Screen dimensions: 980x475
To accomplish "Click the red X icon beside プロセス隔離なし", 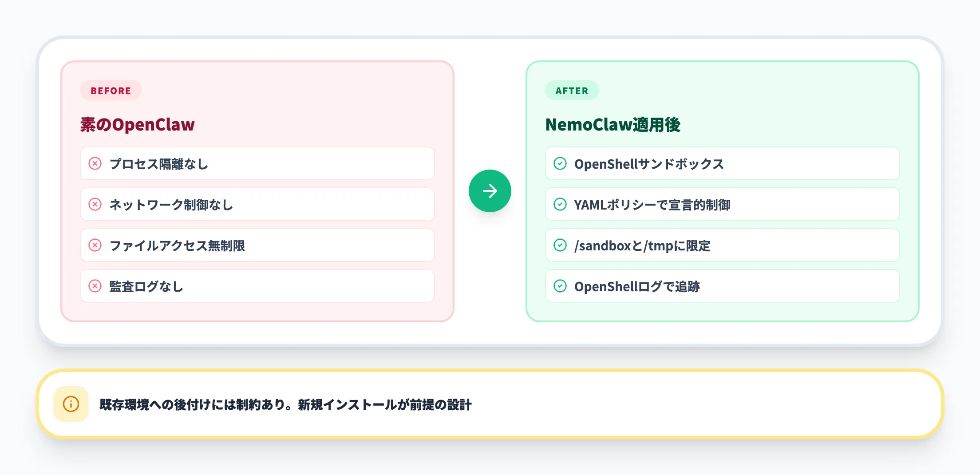I will [95, 163].
